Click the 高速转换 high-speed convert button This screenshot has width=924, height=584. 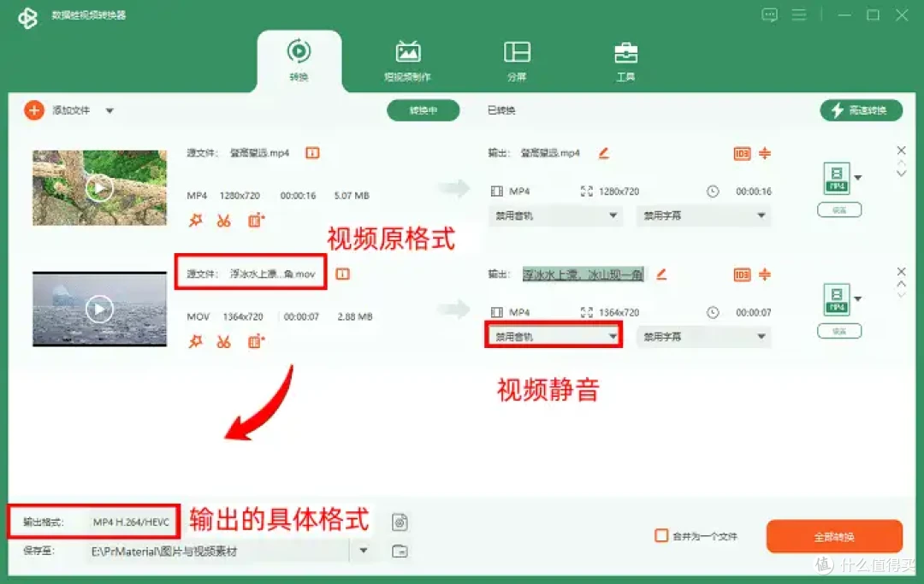(x=861, y=110)
